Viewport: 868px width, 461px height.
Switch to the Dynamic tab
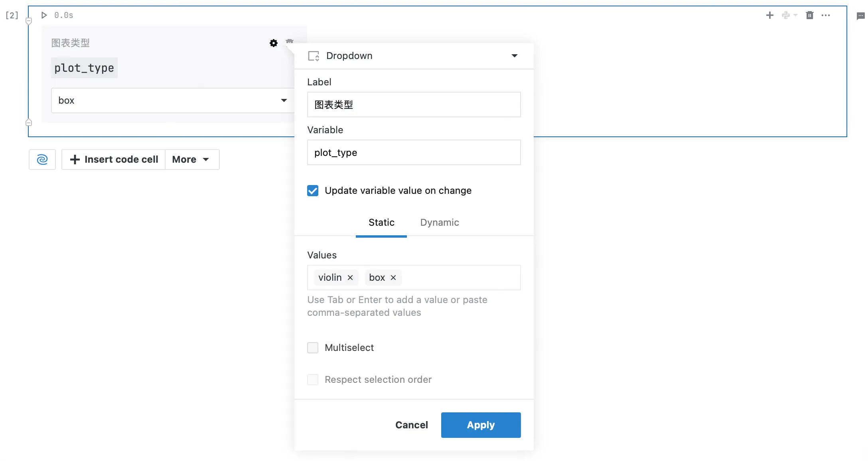(440, 222)
